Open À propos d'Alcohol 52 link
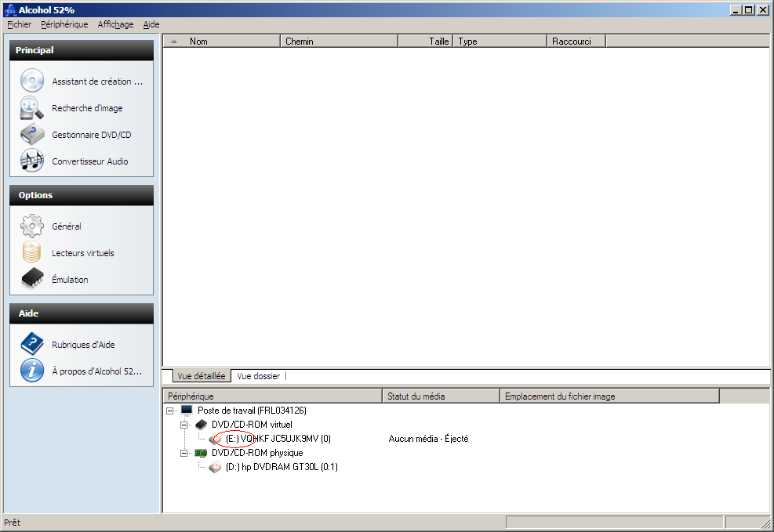Image resolution: width=774 pixels, height=532 pixels. 97,371
